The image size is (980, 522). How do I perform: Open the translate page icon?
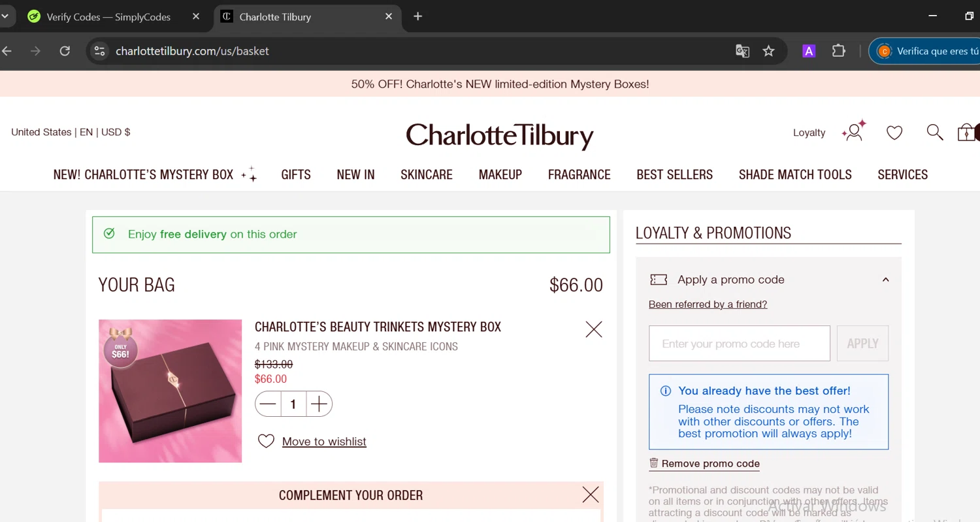tap(742, 51)
